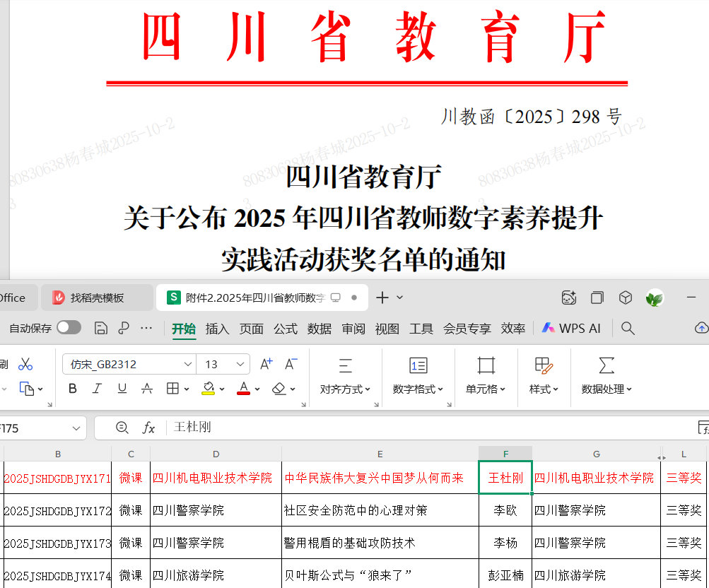The image size is (709, 588).
Task: Toggle the 自动保存 auto-save switch
Action: [x=69, y=327]
